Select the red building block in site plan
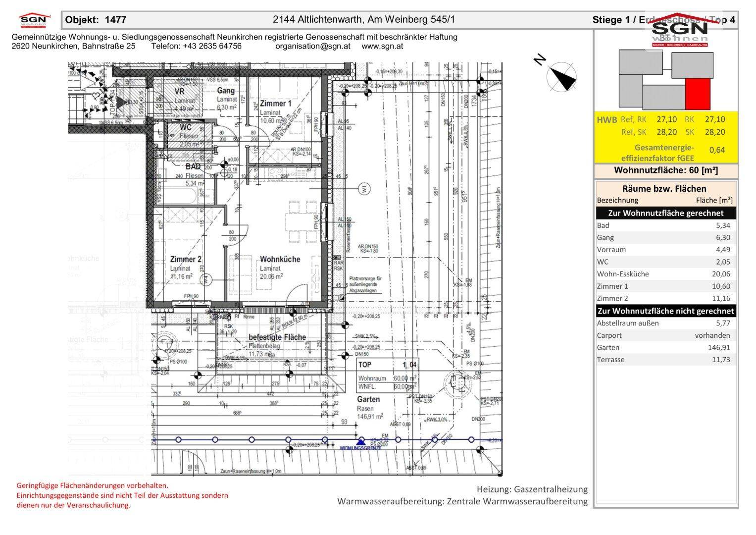 tap(698, 94)
